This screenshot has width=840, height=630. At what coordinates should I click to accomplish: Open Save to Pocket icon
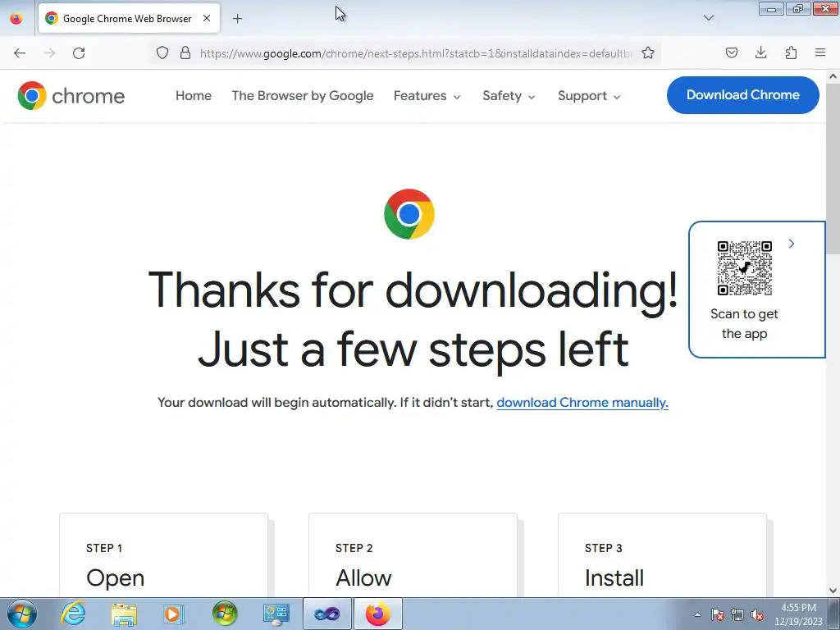(x=732, y=52)
